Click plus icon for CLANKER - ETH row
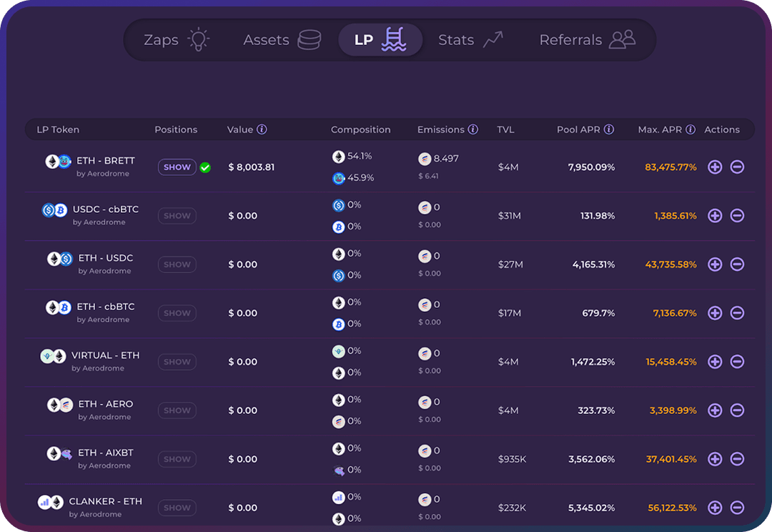Screen dimensions: 772x532 point(715,508)
